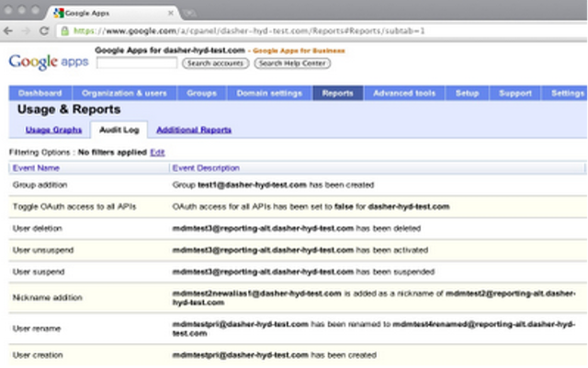Click the mdmtestpri has been renamed description
Image resolution: width=588 pixels, height=368 pixels.
coord(374,328)
